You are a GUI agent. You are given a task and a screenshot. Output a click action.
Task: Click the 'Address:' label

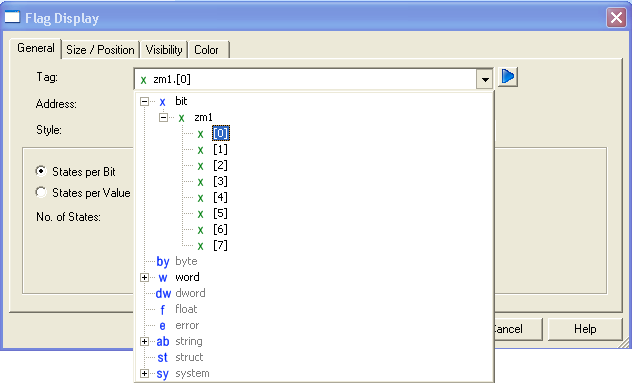click(56, 104)
